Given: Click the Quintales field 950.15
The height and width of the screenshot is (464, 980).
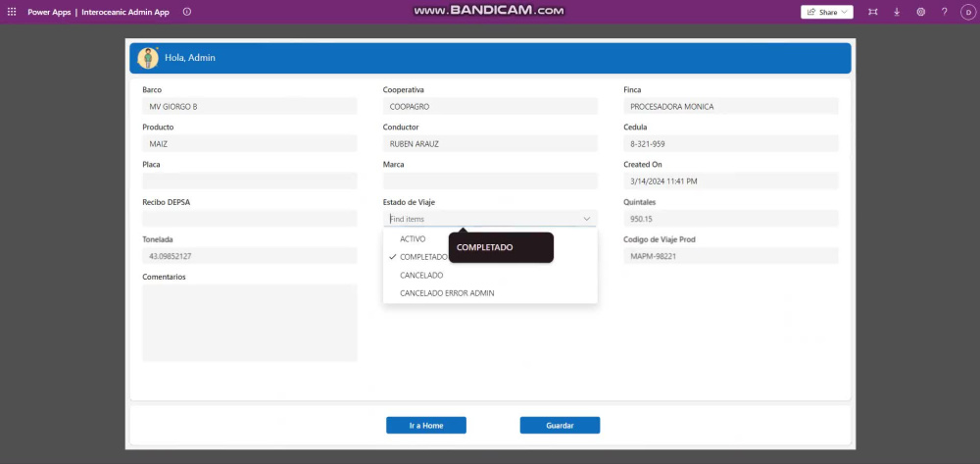Looking at the screenshot, I should click(731, 219).
